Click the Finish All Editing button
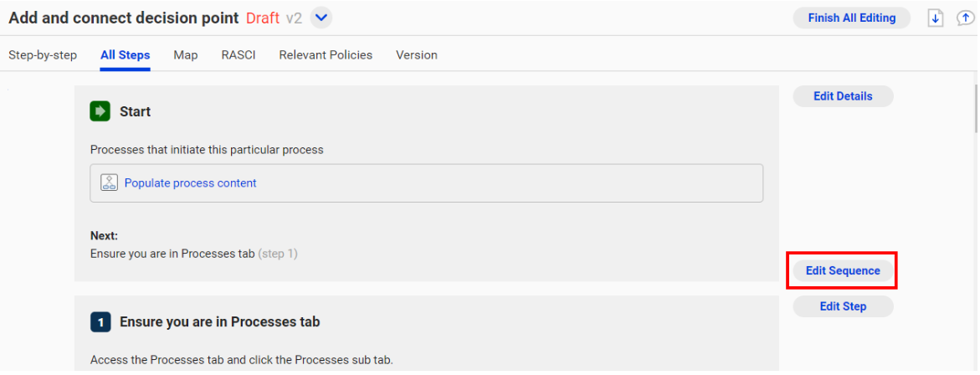The image size is (980, 375). (x=852, y=18)
